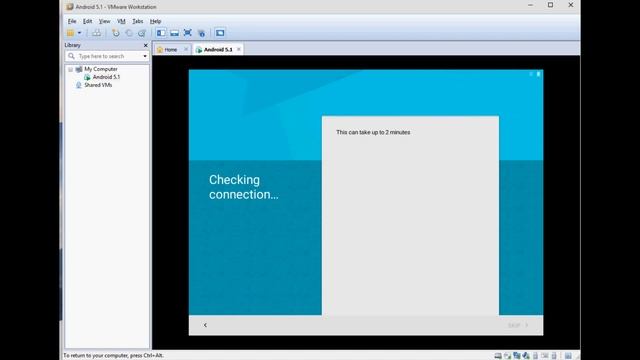The height and width of the screenshot is (360, 640).
Task: Select My Computer in the library
Action: pos(101,69)
